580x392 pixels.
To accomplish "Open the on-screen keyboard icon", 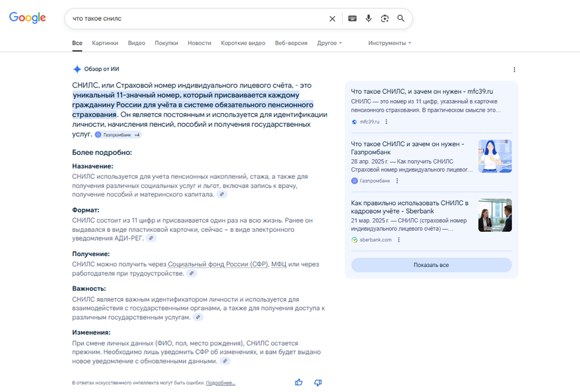I will [x=352, y=18].
